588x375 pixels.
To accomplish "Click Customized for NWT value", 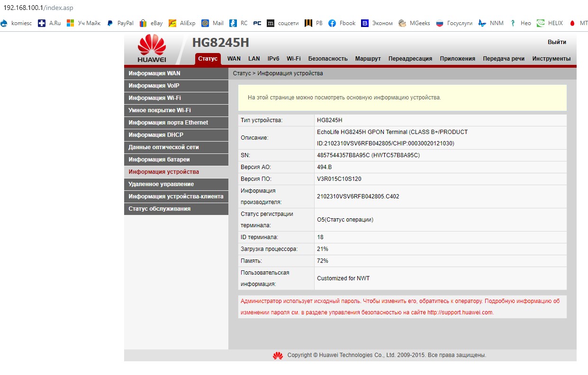I will coord(343,278).
